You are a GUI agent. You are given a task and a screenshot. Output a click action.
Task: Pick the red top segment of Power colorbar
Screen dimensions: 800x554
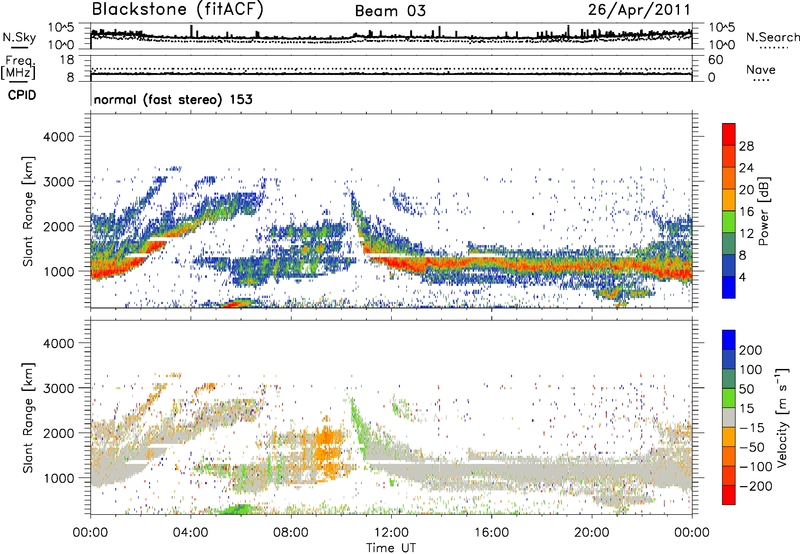click(729, 134)
